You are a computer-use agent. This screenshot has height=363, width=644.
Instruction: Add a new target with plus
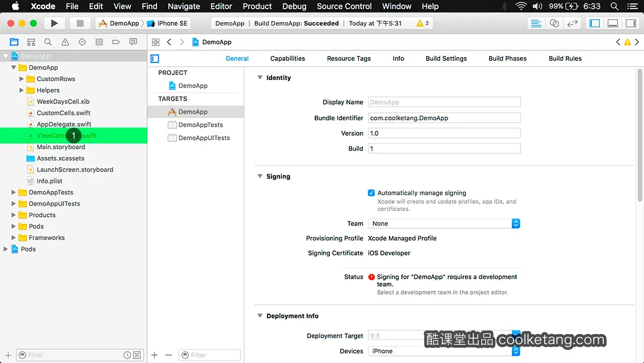point(154,355)
